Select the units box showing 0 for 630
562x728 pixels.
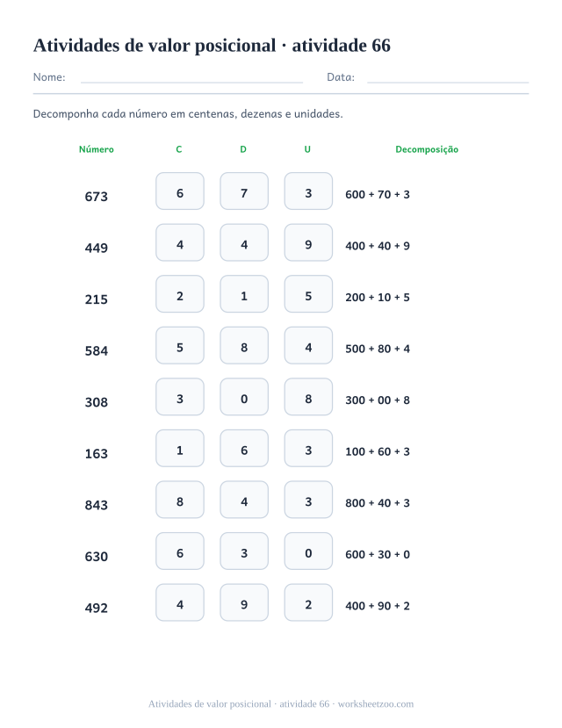pos(308,551)
